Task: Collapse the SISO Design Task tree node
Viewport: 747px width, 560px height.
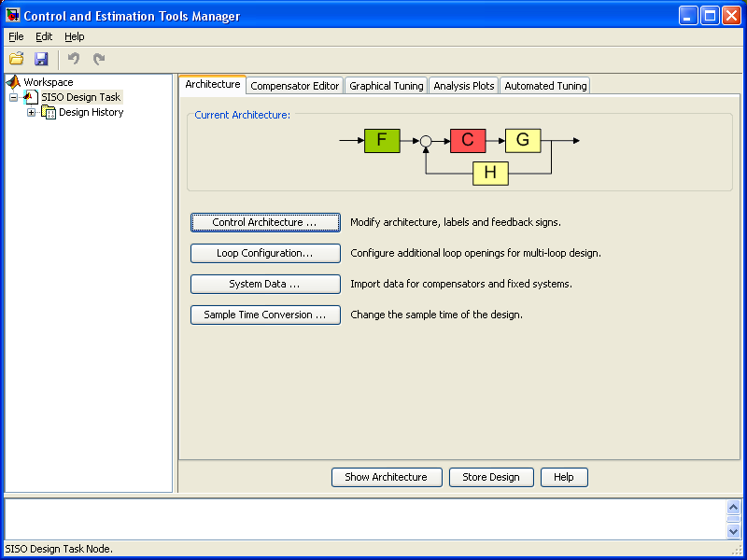Action: click(x=13, y=97)
